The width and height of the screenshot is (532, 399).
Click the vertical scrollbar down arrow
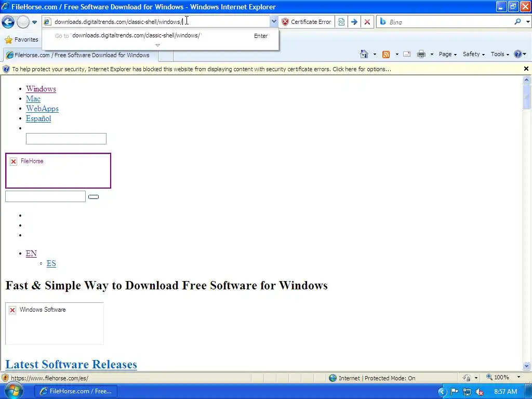coord(527,366)
